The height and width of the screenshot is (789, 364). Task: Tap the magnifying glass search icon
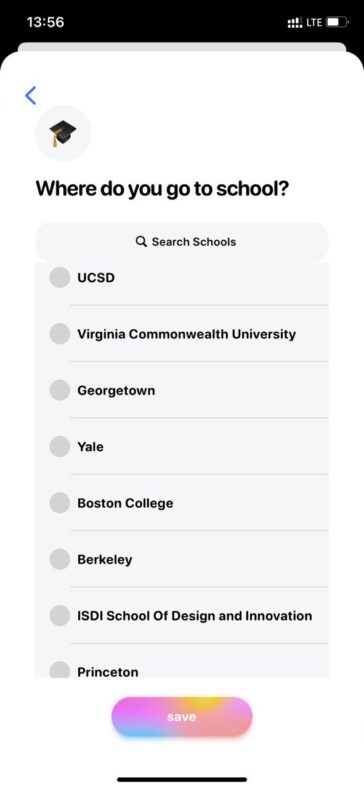pyautogui.click(x=141, y=242)
